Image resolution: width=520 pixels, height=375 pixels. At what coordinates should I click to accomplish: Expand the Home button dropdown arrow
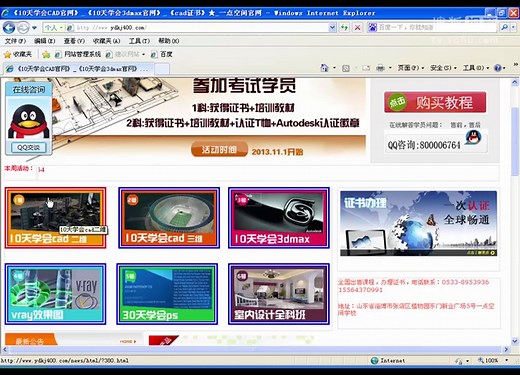tap(334, 68)
